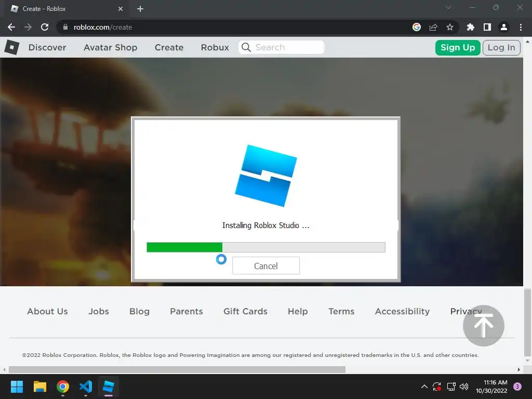
Task: Click the horizontal scrollbar right arrow
Action: click(519, 369)
